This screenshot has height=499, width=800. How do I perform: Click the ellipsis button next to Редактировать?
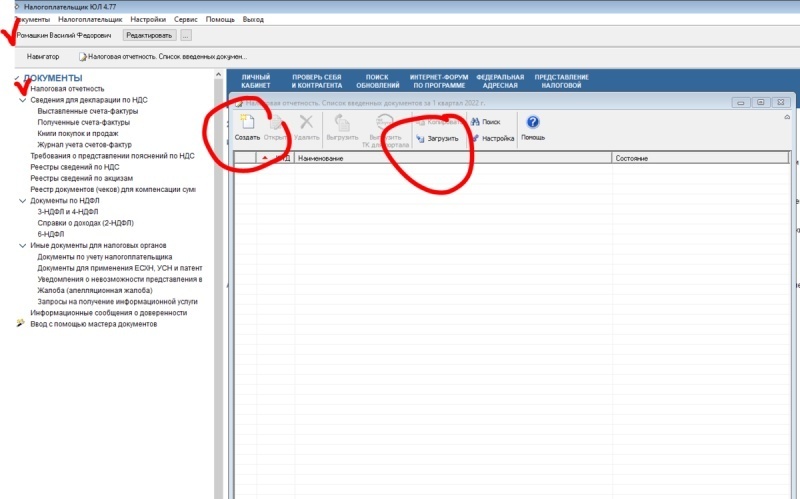pos(186,36)
